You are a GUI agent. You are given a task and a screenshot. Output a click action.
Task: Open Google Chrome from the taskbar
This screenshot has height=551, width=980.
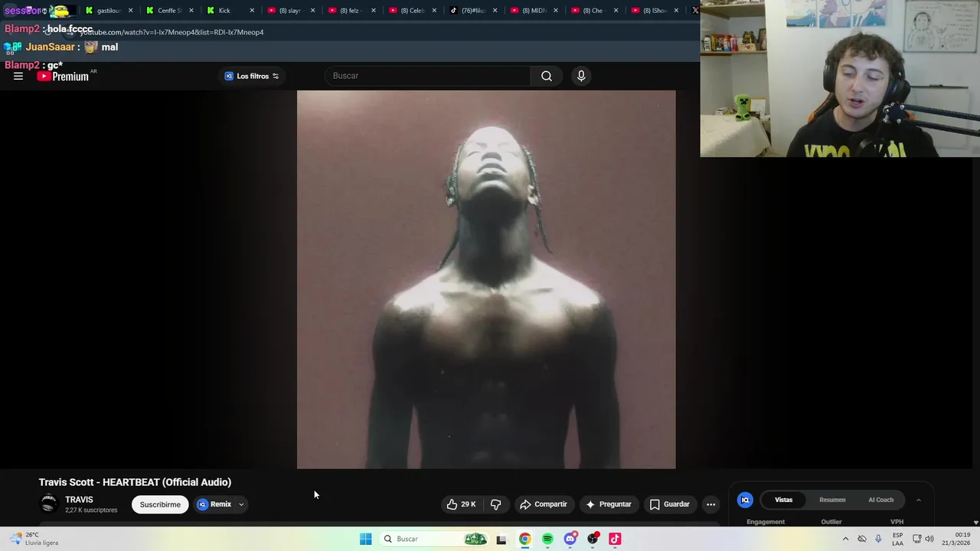click(x=524, y=539)
